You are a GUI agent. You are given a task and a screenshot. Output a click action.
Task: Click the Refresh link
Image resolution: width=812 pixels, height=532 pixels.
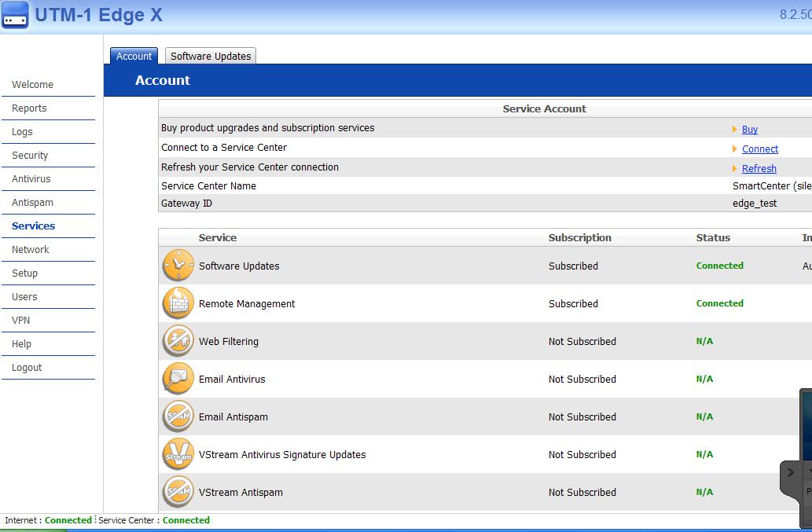(759, 169)
